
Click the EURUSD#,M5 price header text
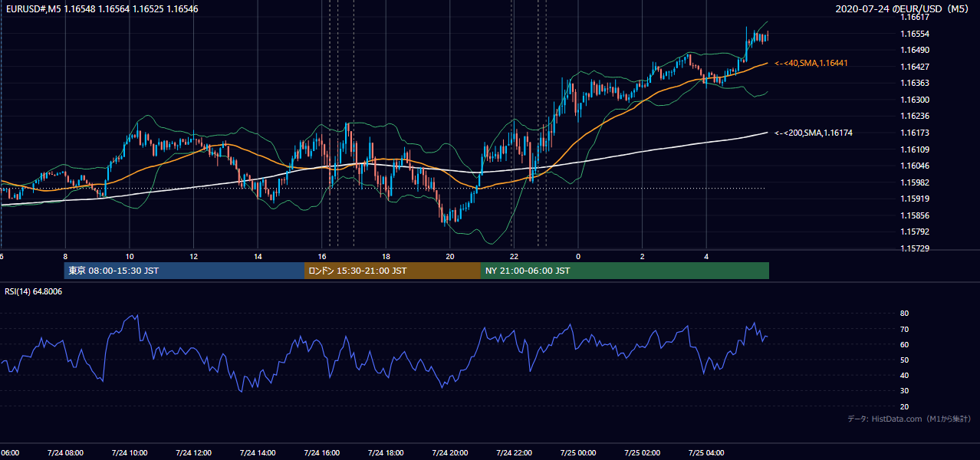click(x=101, y=9)
